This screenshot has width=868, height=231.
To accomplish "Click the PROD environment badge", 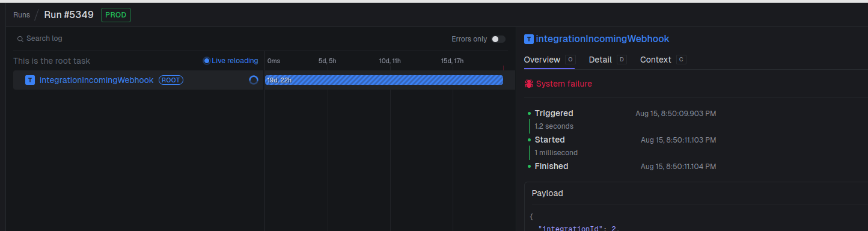I will 116,15.
